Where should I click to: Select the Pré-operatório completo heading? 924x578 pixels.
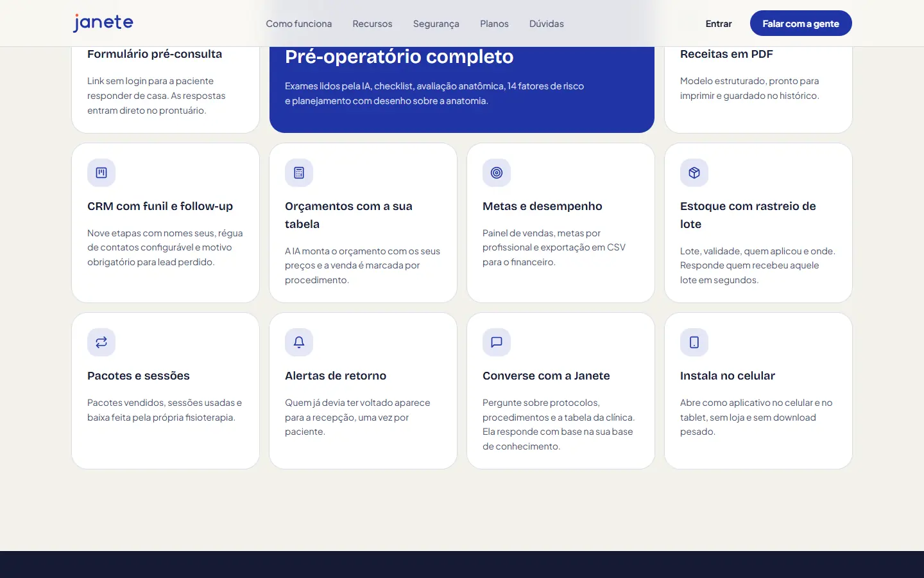pos(399,57)
